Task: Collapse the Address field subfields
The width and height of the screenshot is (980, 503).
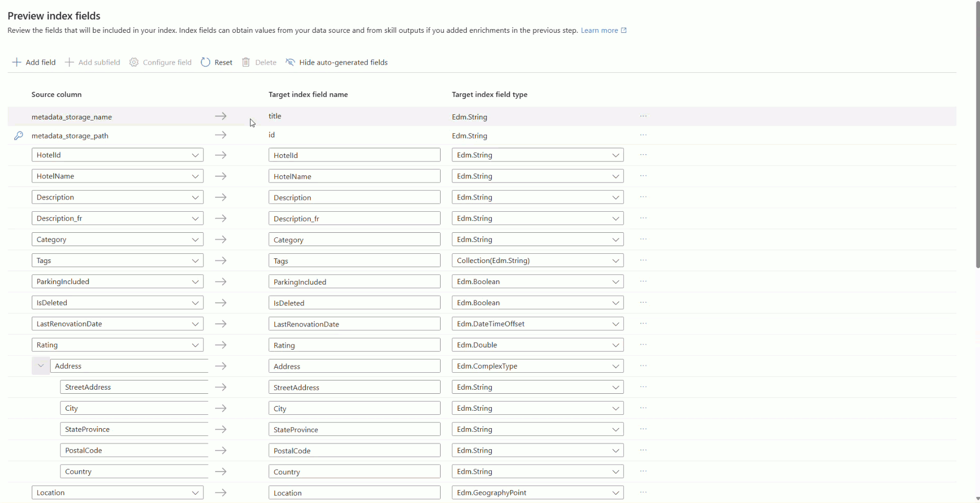Action: point(40,366)
